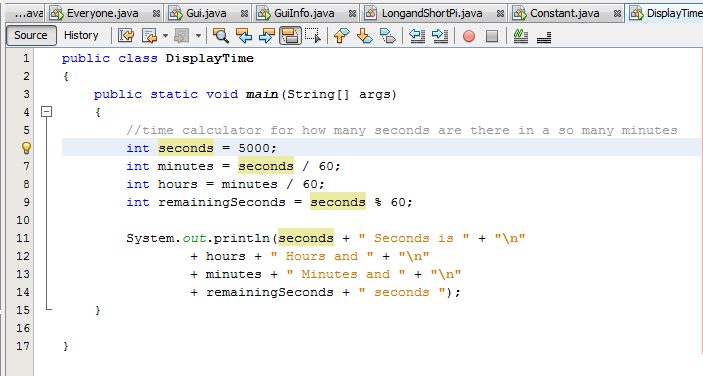
Task: Click string " Hours and " on line 12
Action: coord(322,256)
